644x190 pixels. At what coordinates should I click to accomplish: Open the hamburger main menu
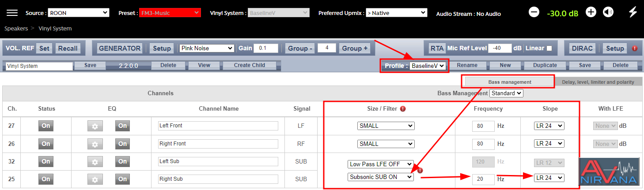[x=12, y=13]
